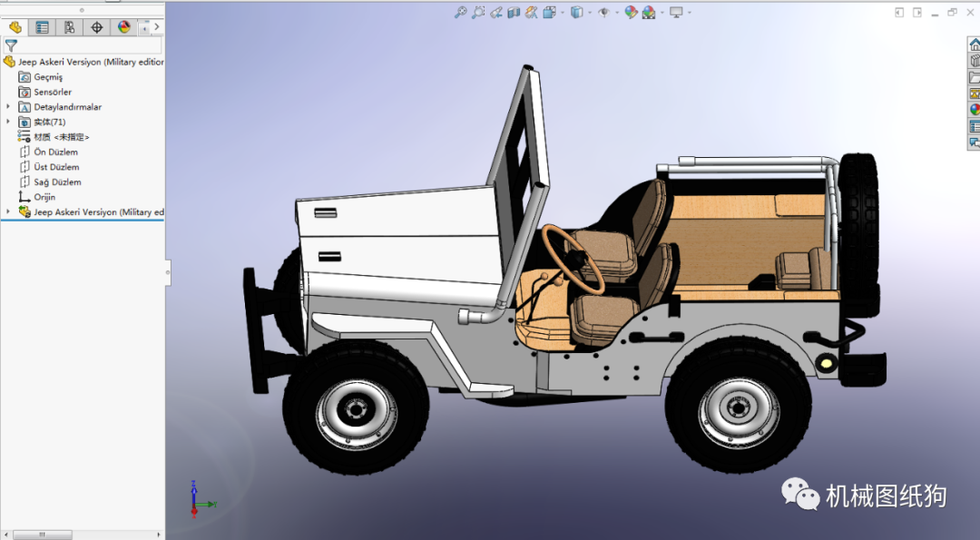Click the Hide/Show Items eye icon

603,13
